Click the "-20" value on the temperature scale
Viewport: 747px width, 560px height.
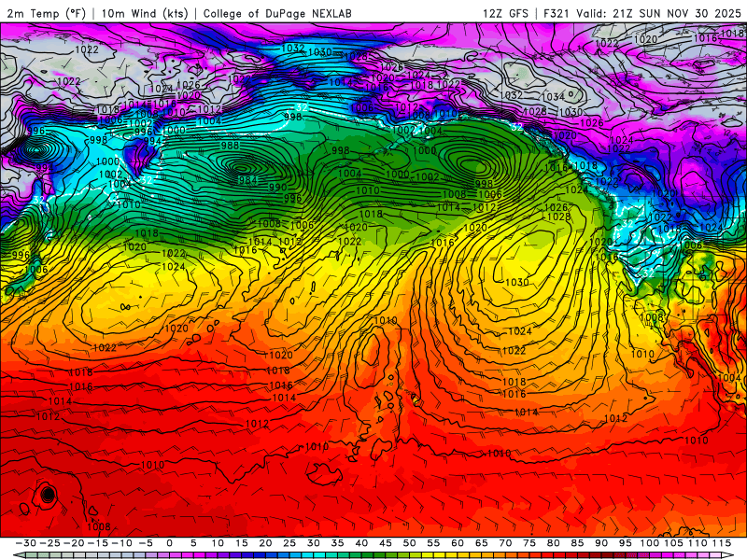[x=74, y=543]
